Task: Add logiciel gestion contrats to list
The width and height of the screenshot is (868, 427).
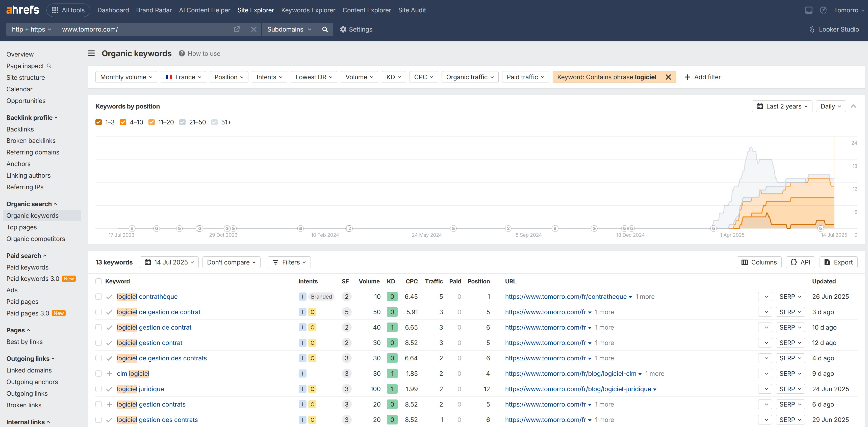Action: (x=109, y=405)
